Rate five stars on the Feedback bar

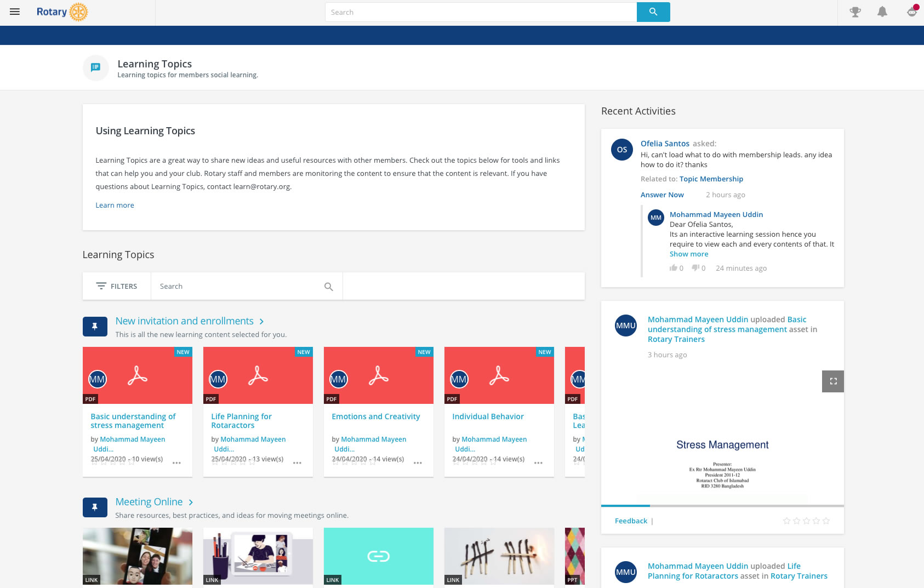click(826, 521)
